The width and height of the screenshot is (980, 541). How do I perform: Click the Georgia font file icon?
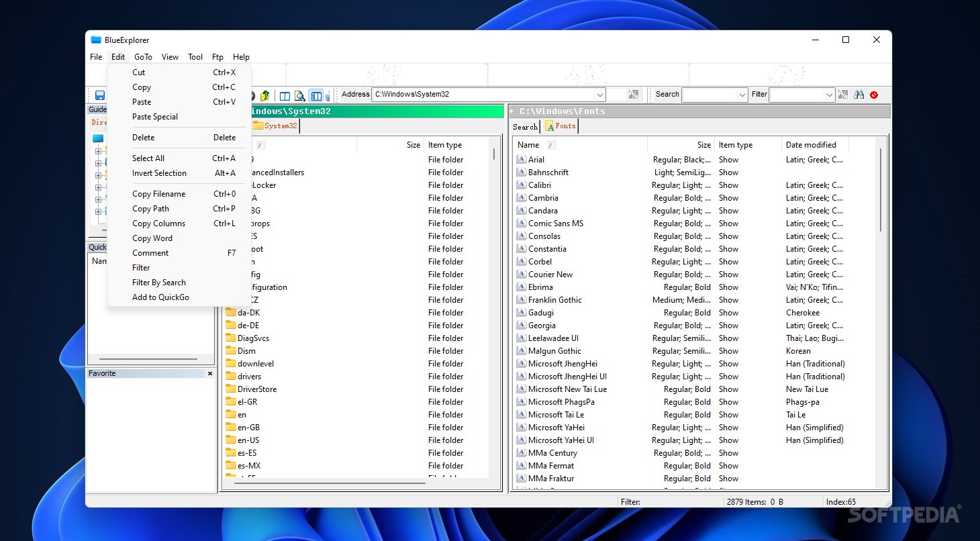[521, 326]
